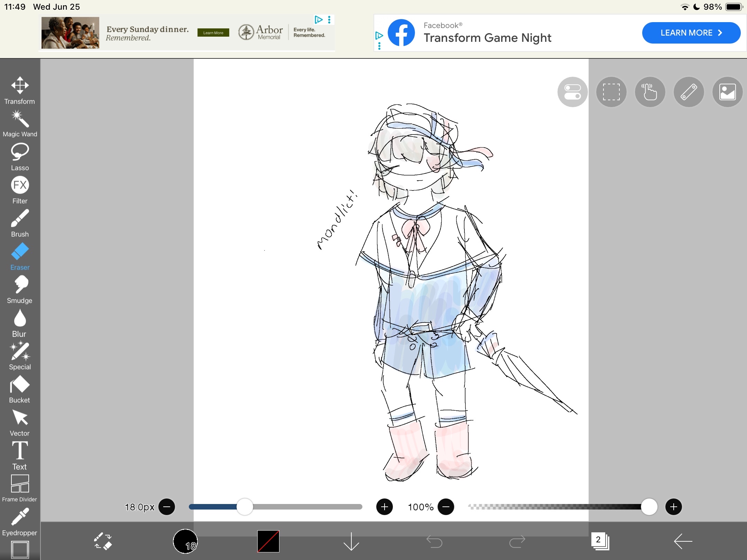Switch between brush and eraser
The width and height of the screenshot is (747, 560).
tap(103, 541)
